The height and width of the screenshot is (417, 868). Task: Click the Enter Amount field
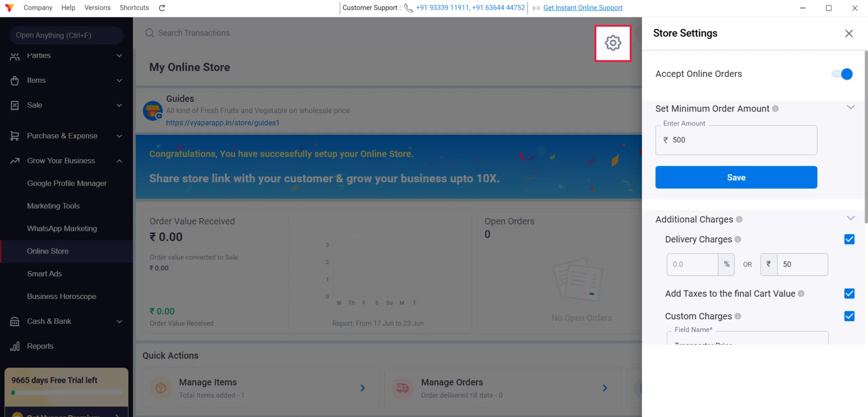pyautogui.click(x=736, y=140)
